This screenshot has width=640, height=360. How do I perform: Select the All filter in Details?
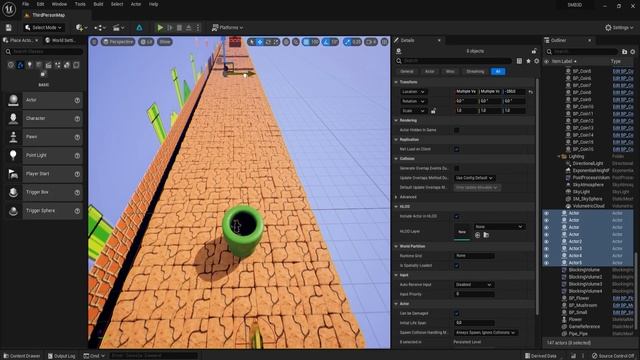[498, 71]
